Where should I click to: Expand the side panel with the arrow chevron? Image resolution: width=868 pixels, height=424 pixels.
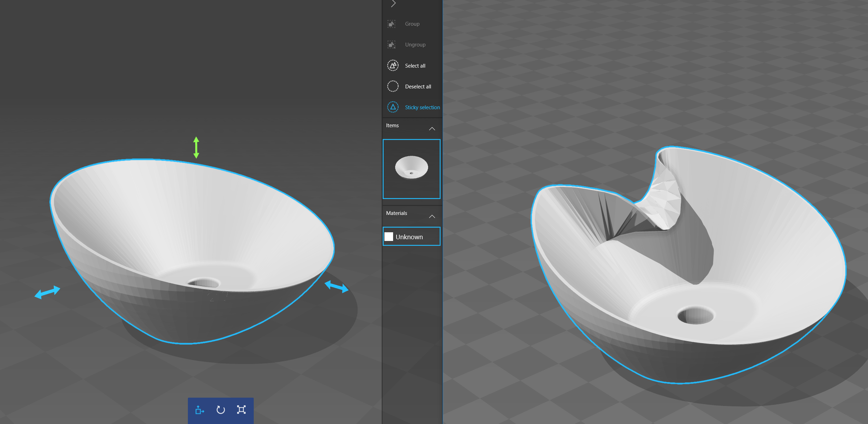point(393,3)
